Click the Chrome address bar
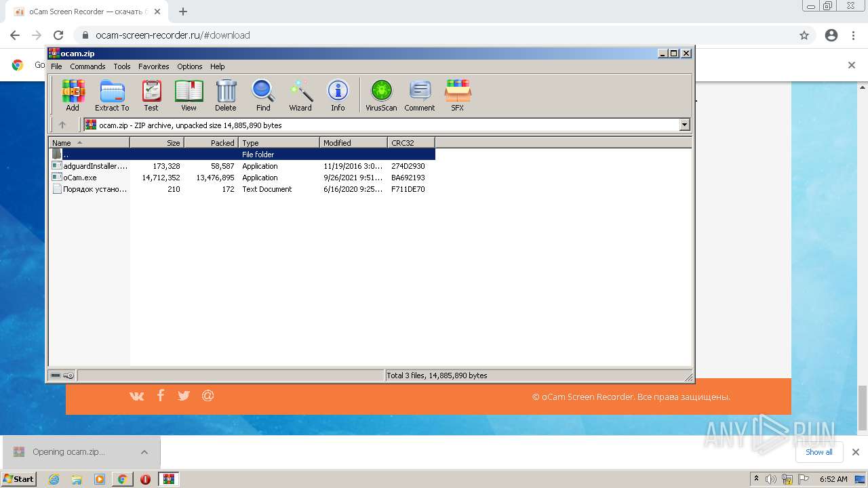Viewport: 868px width, 488px height. [x=434, y=35]
